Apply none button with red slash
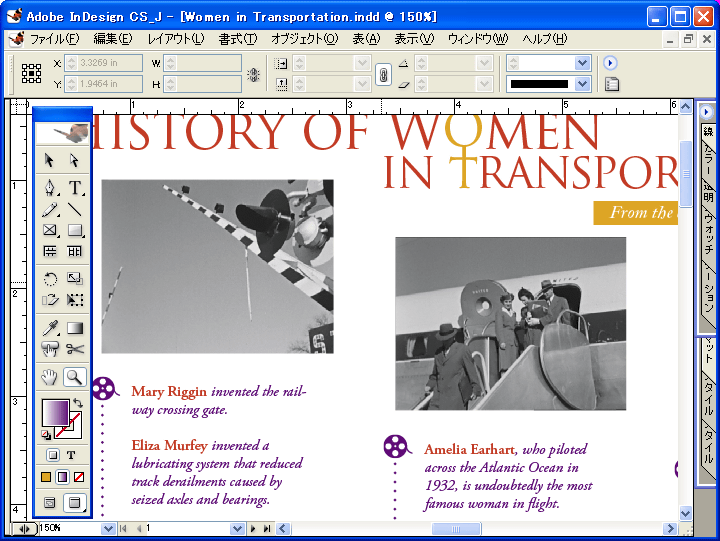The width and height of the screenshot is (720, 541). pos(79,477)
